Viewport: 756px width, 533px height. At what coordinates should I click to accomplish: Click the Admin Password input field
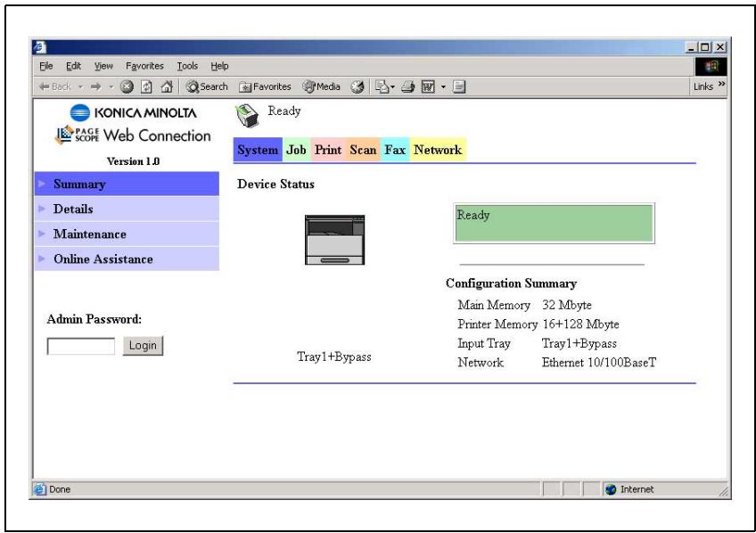pos(81,346)
